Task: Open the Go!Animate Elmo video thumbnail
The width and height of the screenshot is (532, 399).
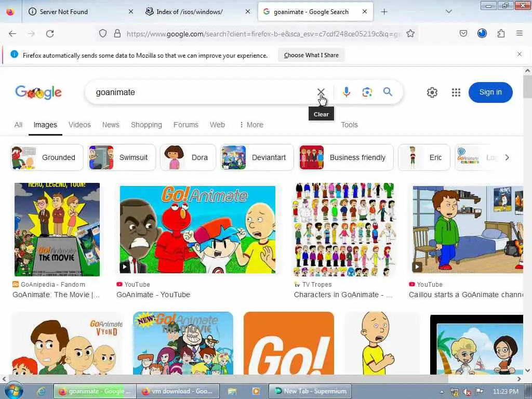Action: [197, 229]
